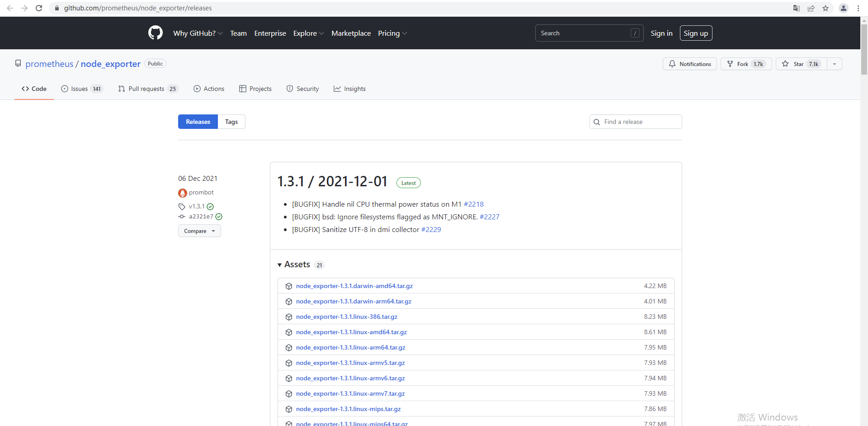Image resolution: width=868 pixels, height=426 pixels.
Task: Expand the Why GitHub? menu
Action: (198, 33)
